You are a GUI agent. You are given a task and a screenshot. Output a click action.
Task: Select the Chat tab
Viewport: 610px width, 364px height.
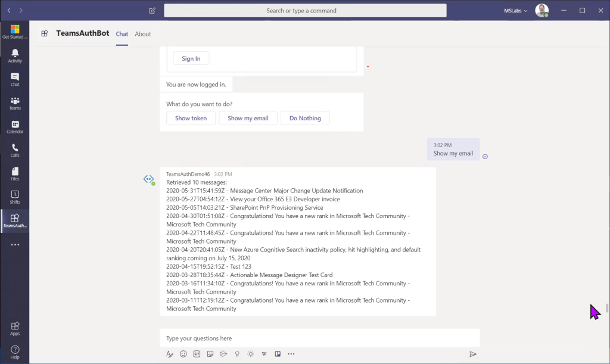[x=122, y=34]
